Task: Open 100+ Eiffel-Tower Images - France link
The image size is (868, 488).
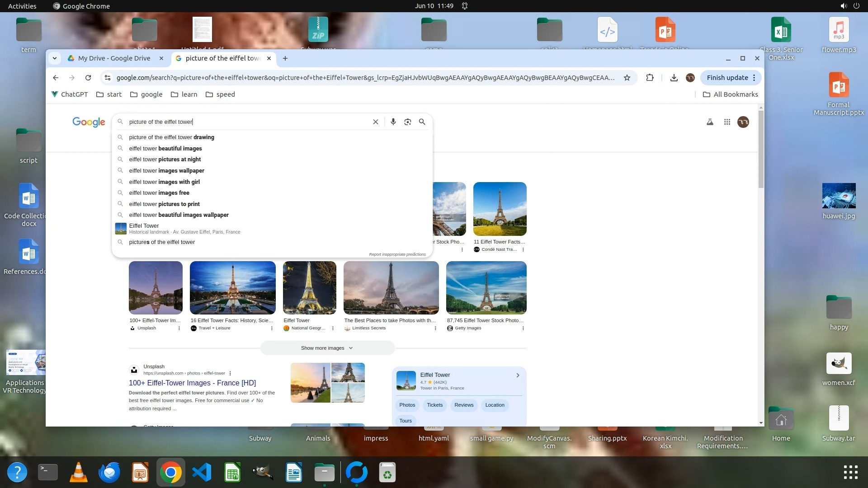Action: (192, 383)
